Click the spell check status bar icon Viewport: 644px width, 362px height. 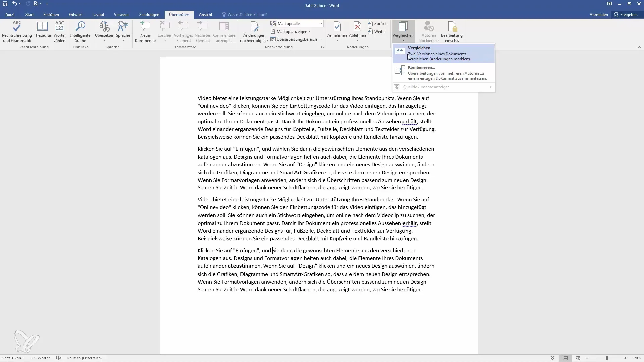coord(59,358)
